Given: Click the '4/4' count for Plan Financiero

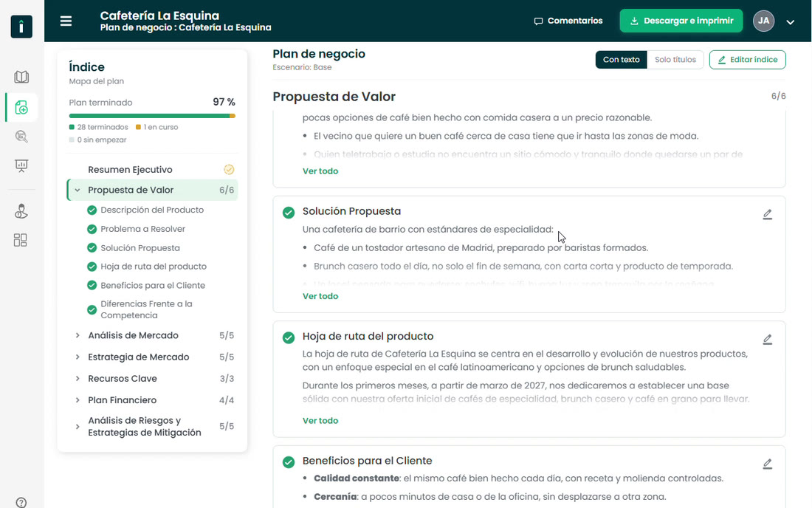Looking at the screenshot, I should coord(227,400).
